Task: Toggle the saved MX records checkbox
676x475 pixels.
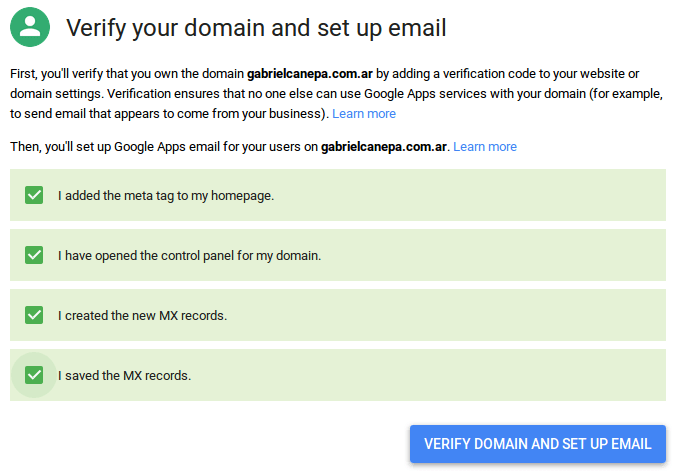Action: pyautogui.click(x=34, y=375)
